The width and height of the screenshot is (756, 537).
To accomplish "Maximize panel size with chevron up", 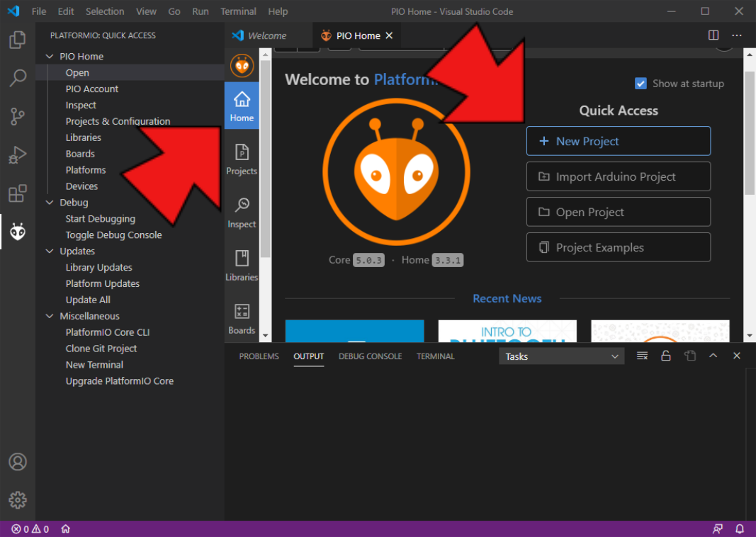I will [713, 356].
